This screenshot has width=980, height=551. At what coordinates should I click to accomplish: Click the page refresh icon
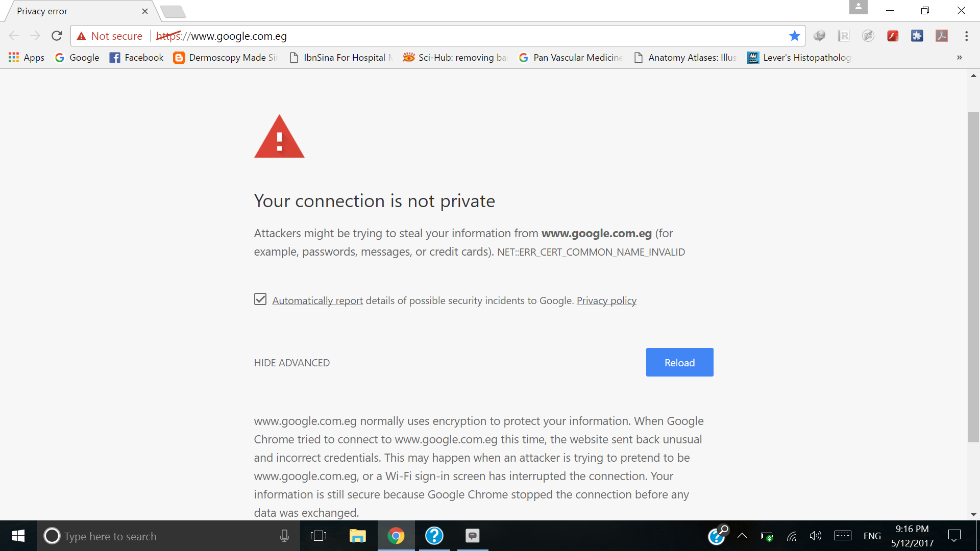pos(57,36)
